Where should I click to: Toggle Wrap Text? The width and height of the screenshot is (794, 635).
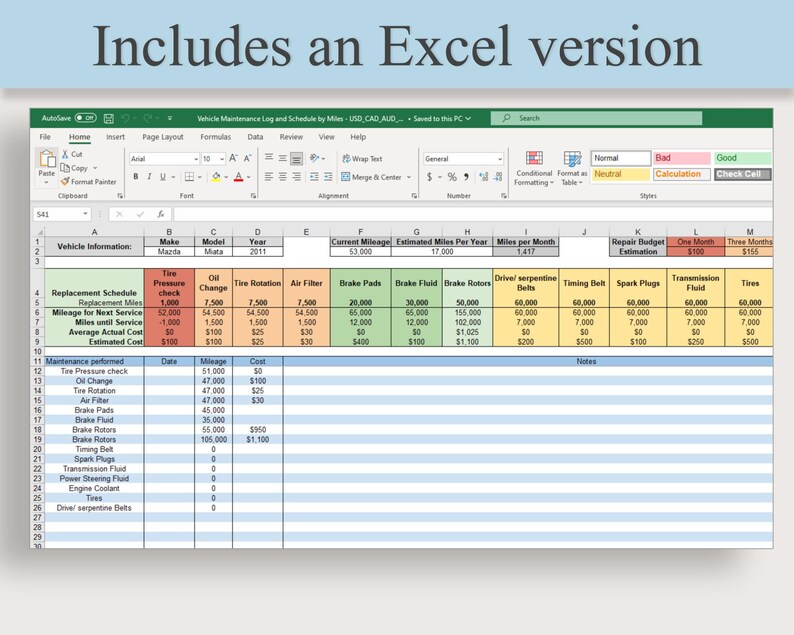point(362,158)
